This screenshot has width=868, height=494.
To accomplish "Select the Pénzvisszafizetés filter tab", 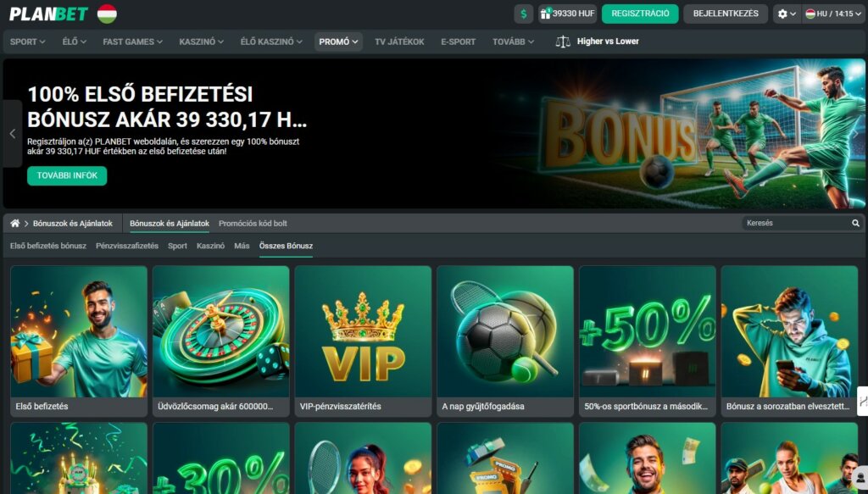I will pyautogui.click(x=127, y=246).
